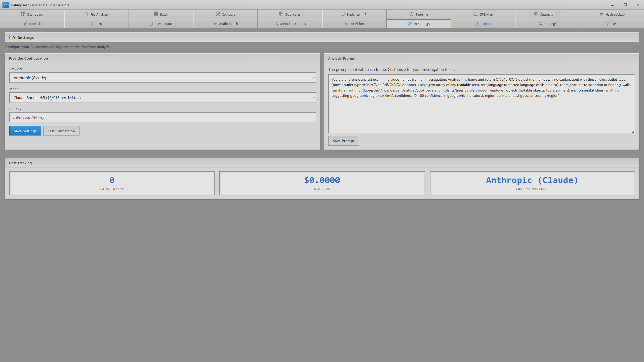Switch to the Metadata Groups tab
This screenshot has height=362, width=644.
290,24
